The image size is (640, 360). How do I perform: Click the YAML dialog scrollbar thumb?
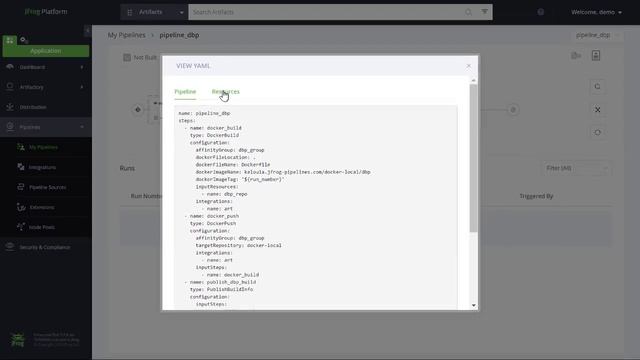click(x=473, y=158)
